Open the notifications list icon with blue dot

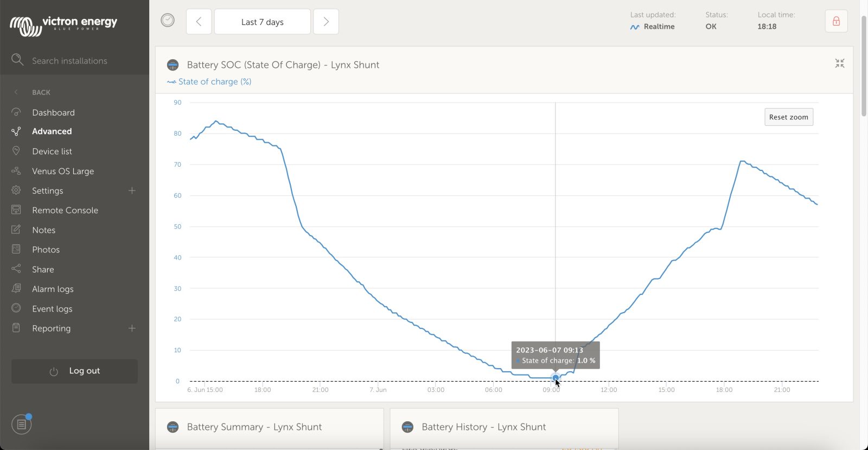click(22, 423)
